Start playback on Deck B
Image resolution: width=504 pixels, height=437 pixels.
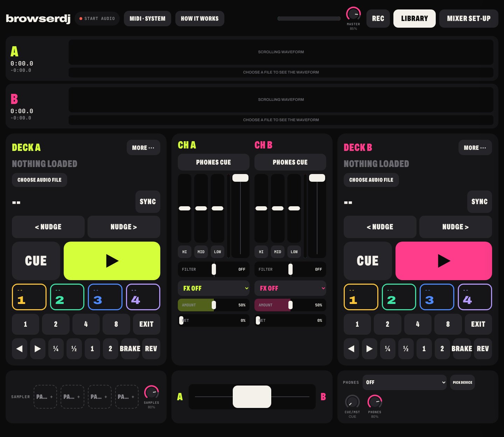point(444,261)
